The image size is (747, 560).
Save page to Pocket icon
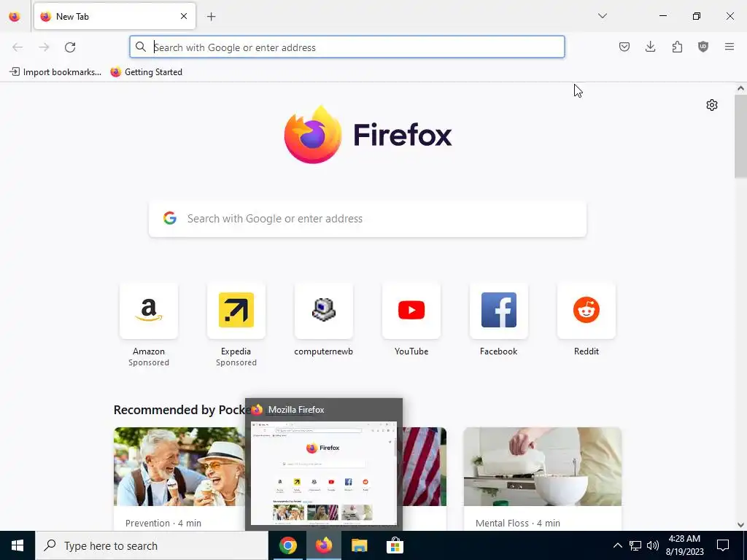click(x=624, y=47)
